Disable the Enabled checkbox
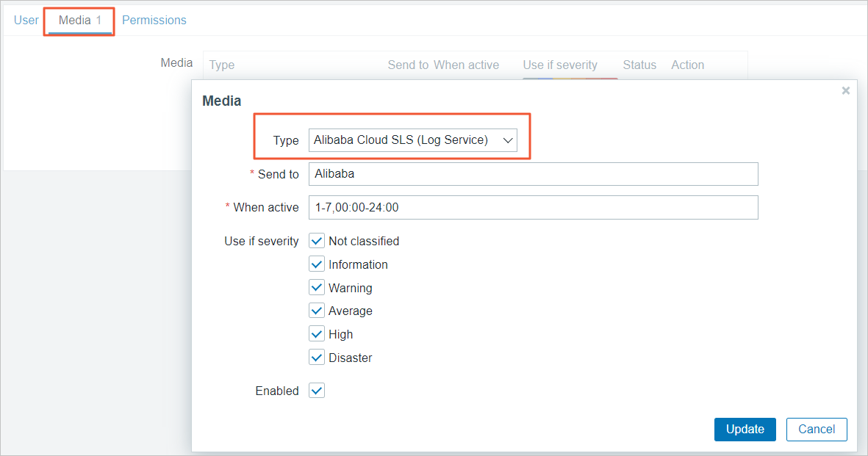This screenshot has width=868, height=456. point(317,391)
